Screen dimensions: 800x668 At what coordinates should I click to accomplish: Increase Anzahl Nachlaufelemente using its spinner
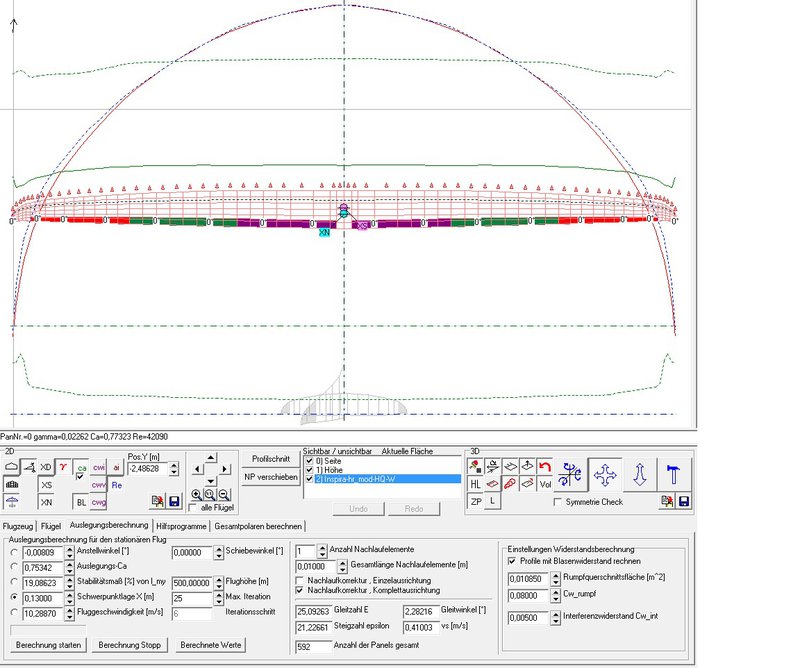coord(322,548)
